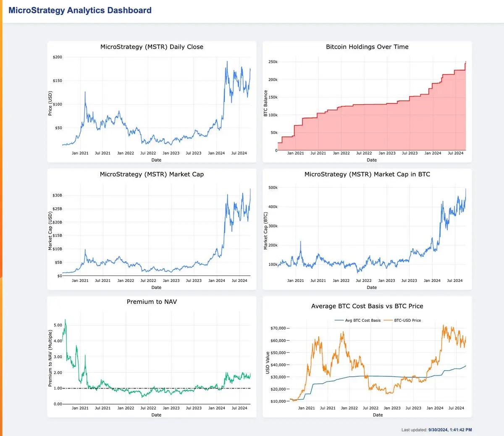Click the 5.00 label on Premium to NAV chart

pyautogui.click(x=58, y=325)
